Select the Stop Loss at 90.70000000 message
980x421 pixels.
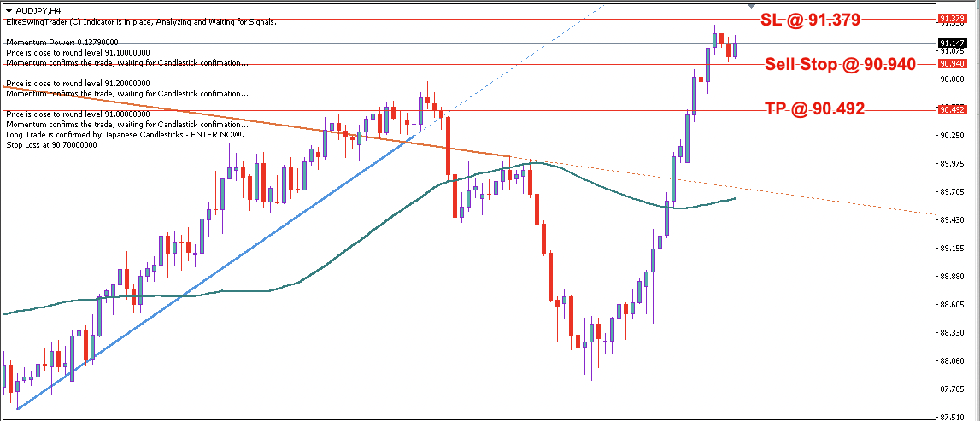[x=52, y=145]
